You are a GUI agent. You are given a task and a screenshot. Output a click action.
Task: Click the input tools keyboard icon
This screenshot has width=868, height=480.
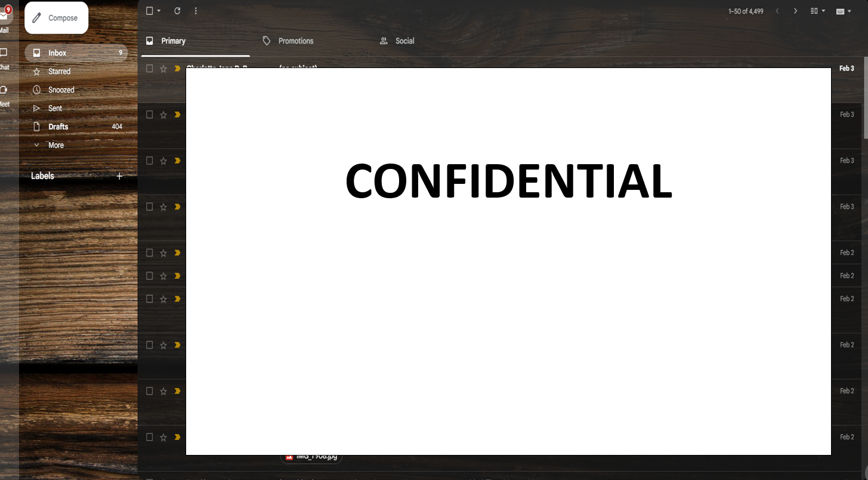click(841, 11)
